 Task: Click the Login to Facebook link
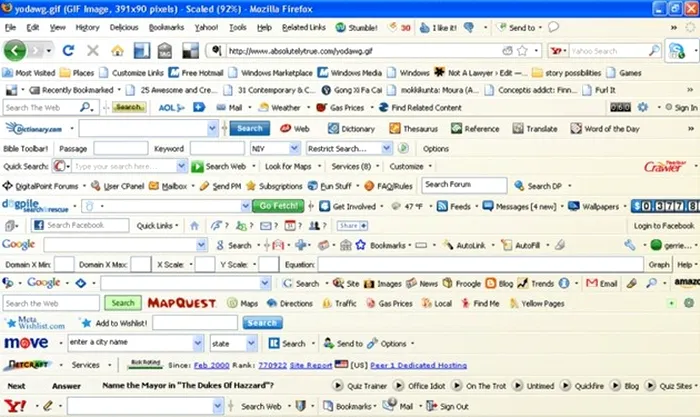(664, 226)
